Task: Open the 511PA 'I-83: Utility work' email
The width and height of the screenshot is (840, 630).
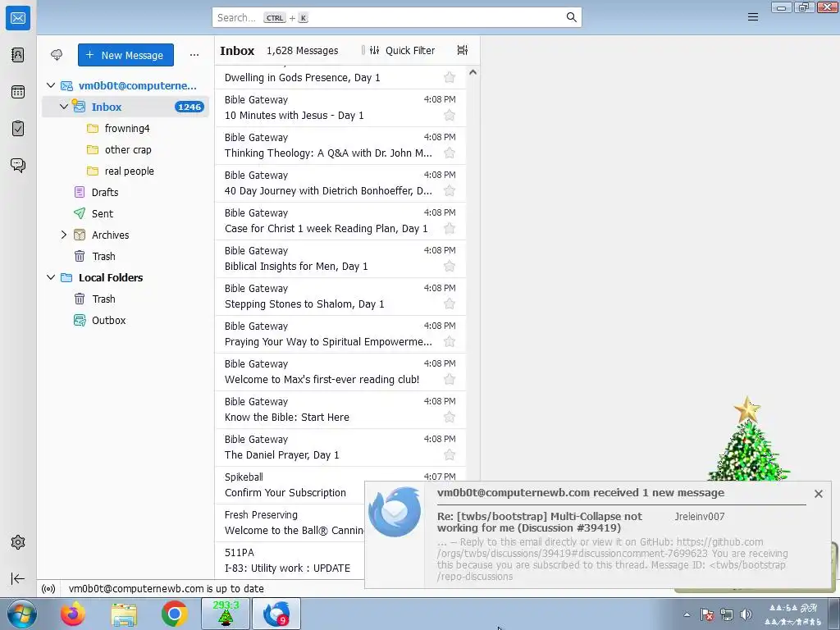Action: (290, 560)
